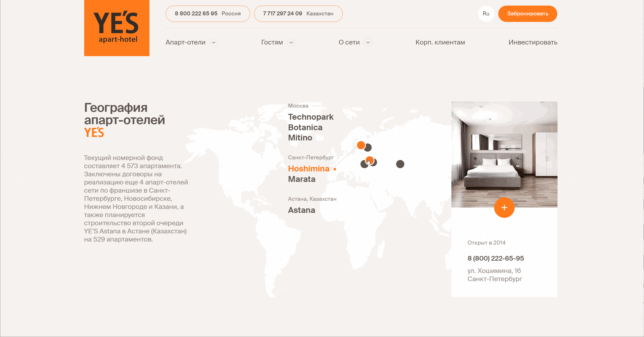Image resolution: width=644 pixels, height=337 pixels.
Task: Select Mitino hotel in the list
Action: [x=300, y=138]
